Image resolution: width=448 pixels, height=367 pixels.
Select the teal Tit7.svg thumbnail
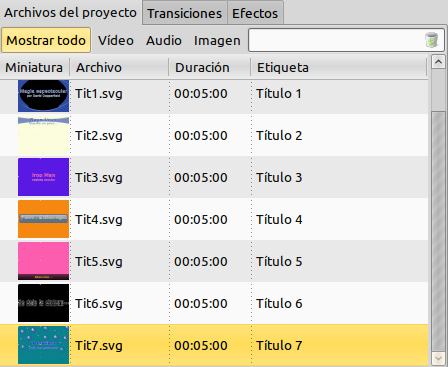click(x=43, y=345)
